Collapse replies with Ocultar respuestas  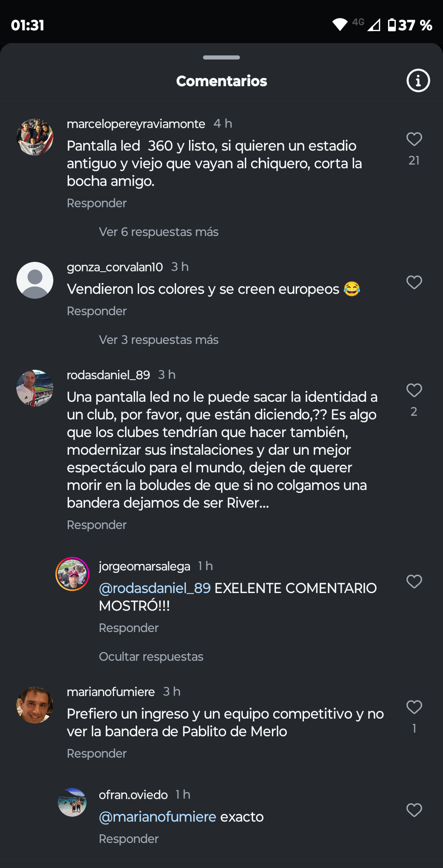151,657
